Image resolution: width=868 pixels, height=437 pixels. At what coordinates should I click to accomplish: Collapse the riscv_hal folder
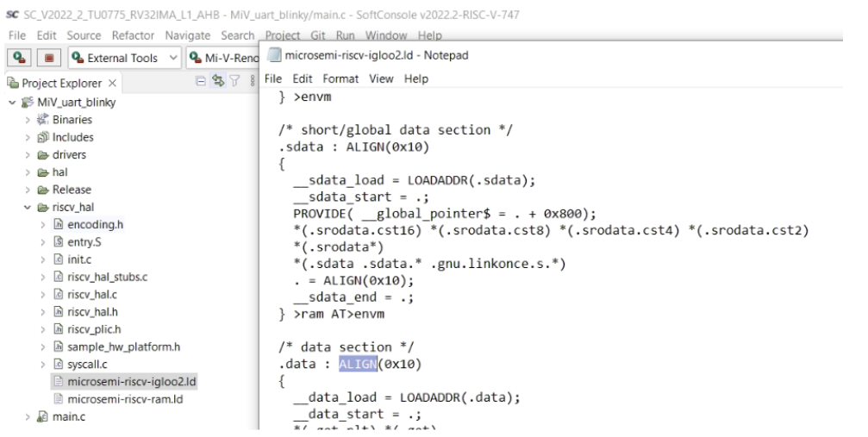click(27, 208)
